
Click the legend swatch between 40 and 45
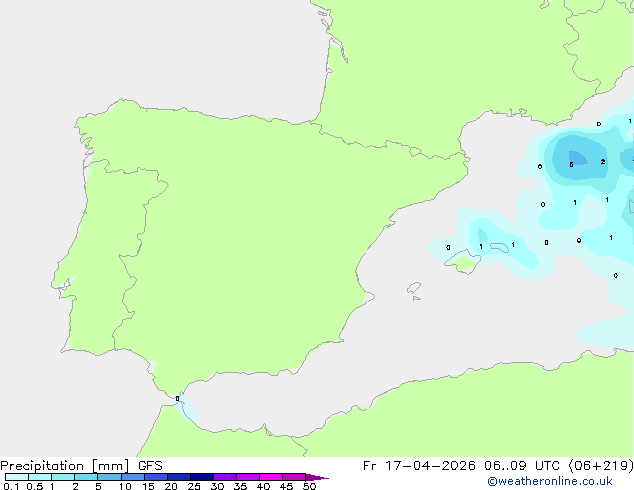[271, 477]
